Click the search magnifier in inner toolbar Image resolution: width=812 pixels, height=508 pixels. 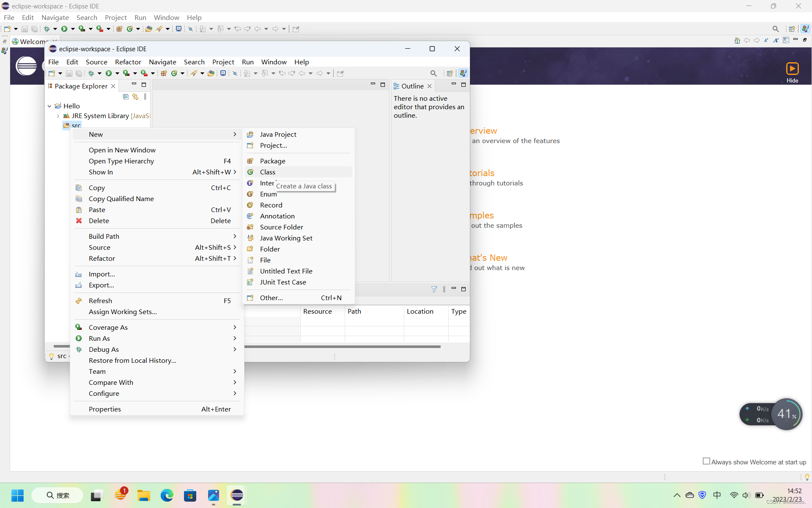pos(433,73)
